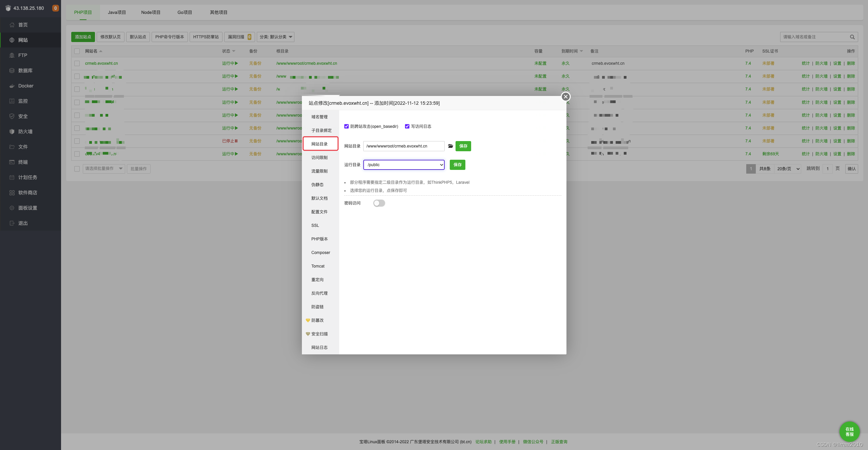868x450 pixels.
Task: Open the 状态 column filter arrow
Action: pyautogui.click(x=234, y=51)
